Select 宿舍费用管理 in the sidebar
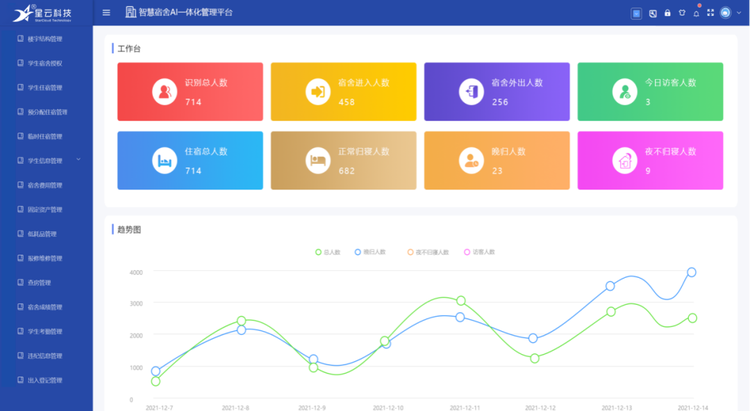Viewport: 750px width, 411px height. click(46, 185)
